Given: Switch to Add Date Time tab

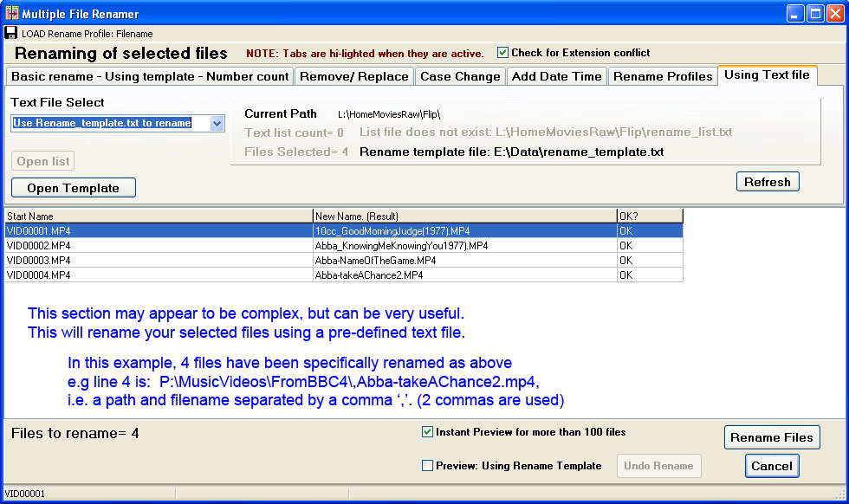Looking at the screenshot, I should click(x=556, y=76).
